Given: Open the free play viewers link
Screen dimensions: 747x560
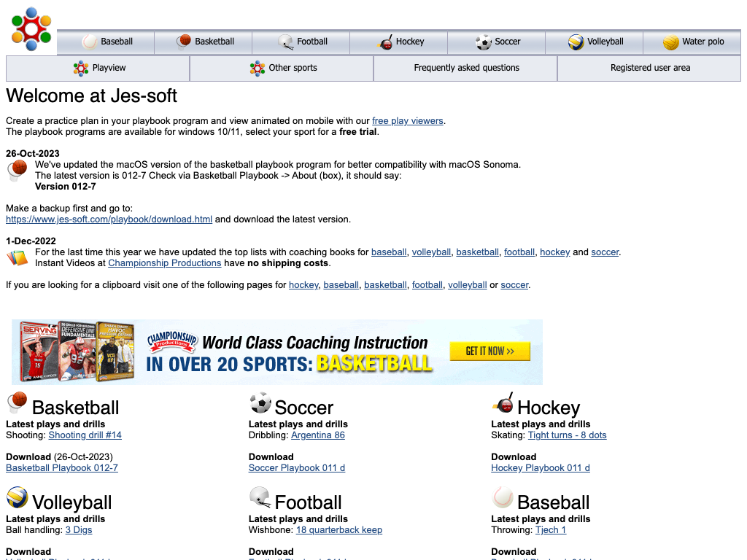Looking at the screenshot, I should [x=407, y=121].
